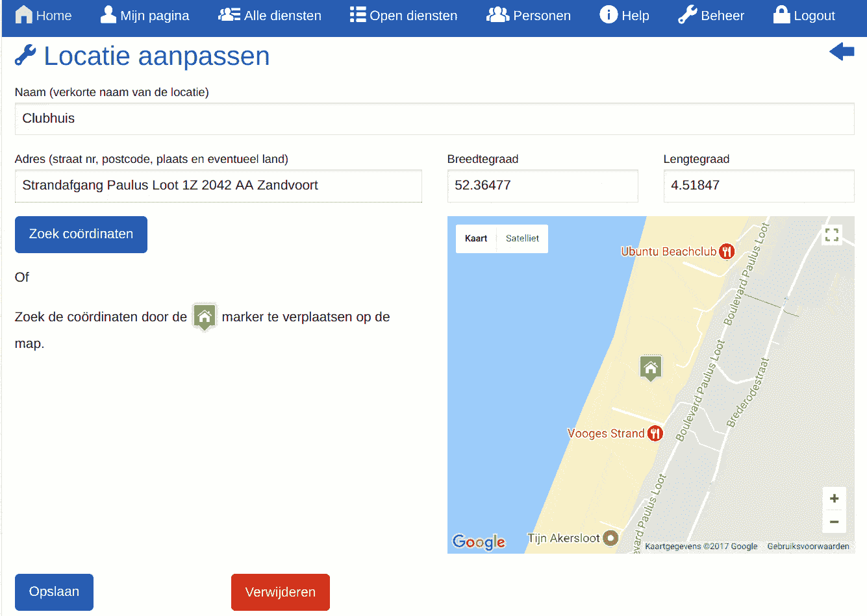Click the Breedtegraad input field
This screenshot has width=867, height=616.
click(542, 186)
